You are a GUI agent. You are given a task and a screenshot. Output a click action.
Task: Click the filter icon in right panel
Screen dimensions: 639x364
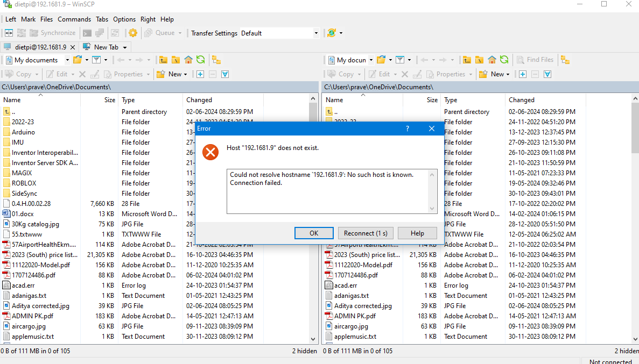point(400,60)
